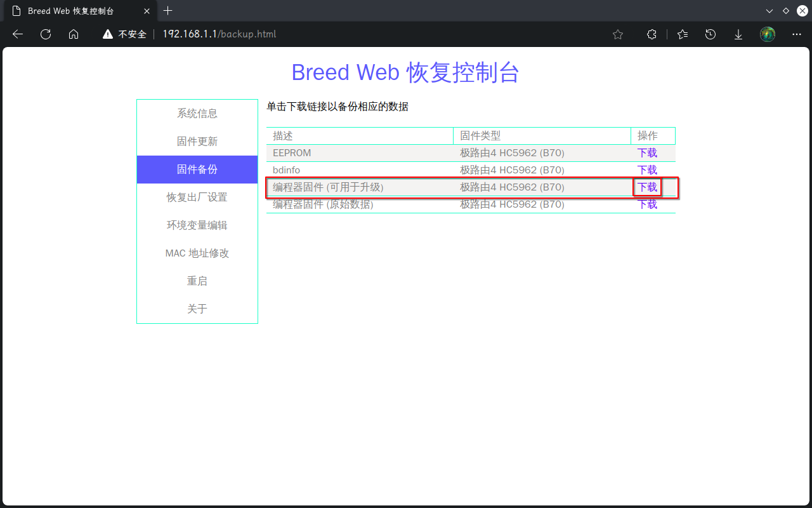812x508 pixels.
Task: Navigate back with the left arrow icon
Action: 17,34
